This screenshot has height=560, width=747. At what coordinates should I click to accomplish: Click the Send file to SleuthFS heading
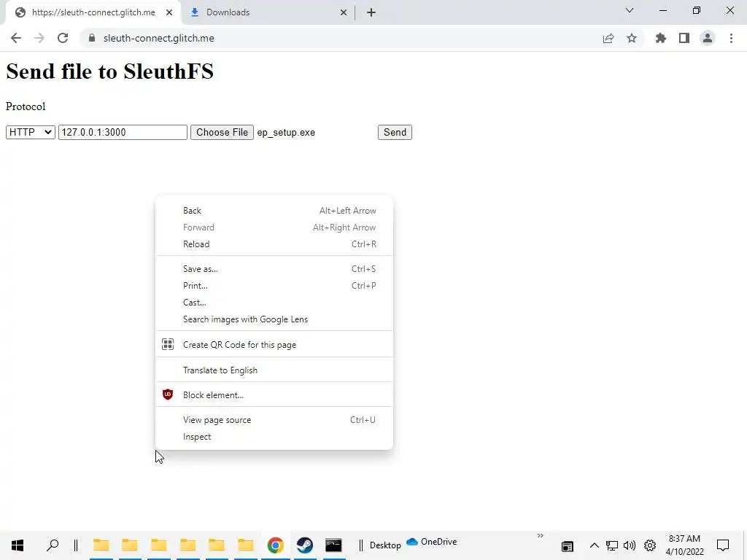pyautogui.click(x=109, y=71)
